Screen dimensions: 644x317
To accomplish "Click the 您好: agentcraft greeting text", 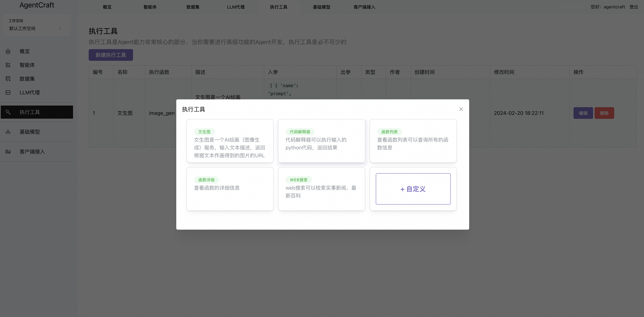I will 607,7.
